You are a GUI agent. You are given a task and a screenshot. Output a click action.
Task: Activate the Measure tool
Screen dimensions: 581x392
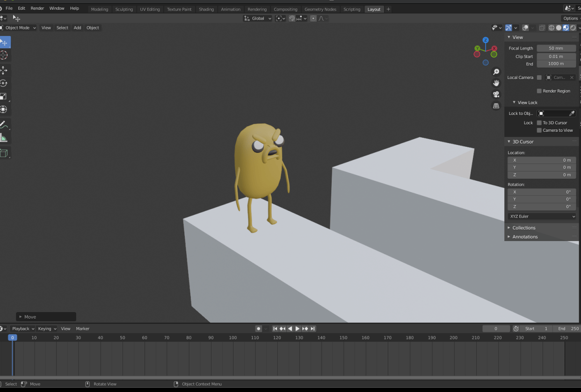5,138
